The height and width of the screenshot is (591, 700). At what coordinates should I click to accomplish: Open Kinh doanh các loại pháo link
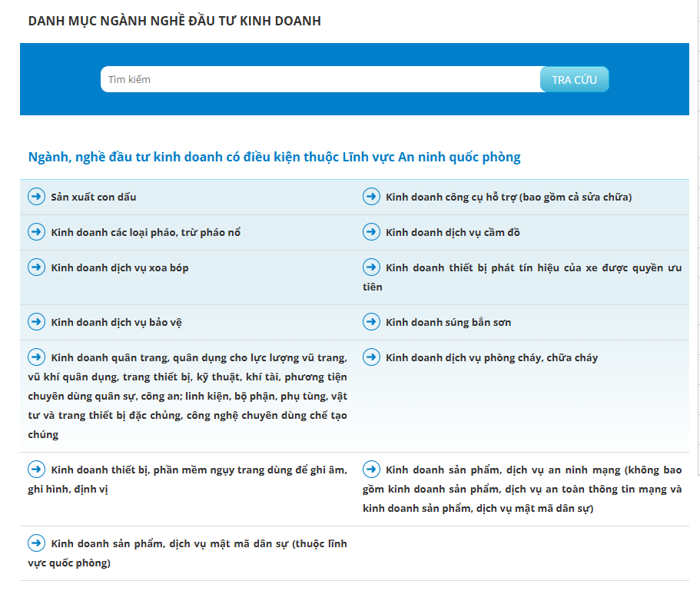145,233
